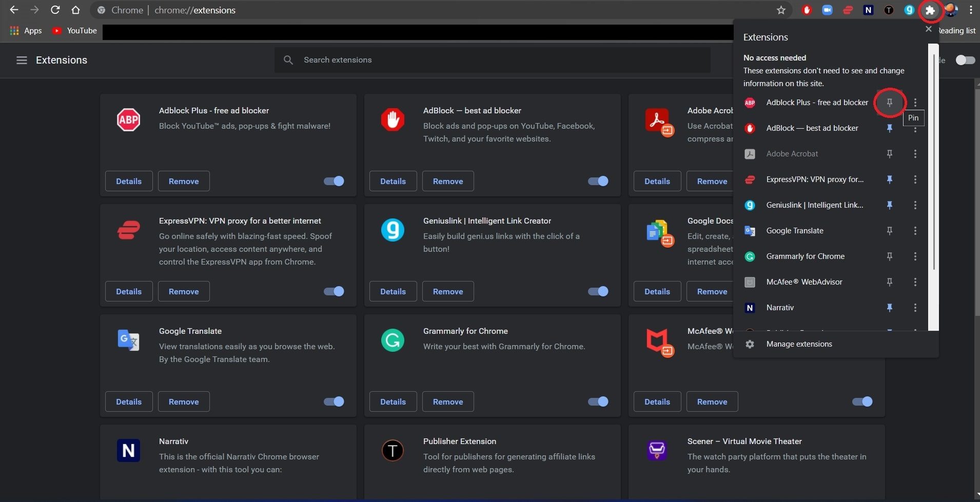Open more options for Adblock Plus
The image size is (980, 502).
tap(915, 103)
